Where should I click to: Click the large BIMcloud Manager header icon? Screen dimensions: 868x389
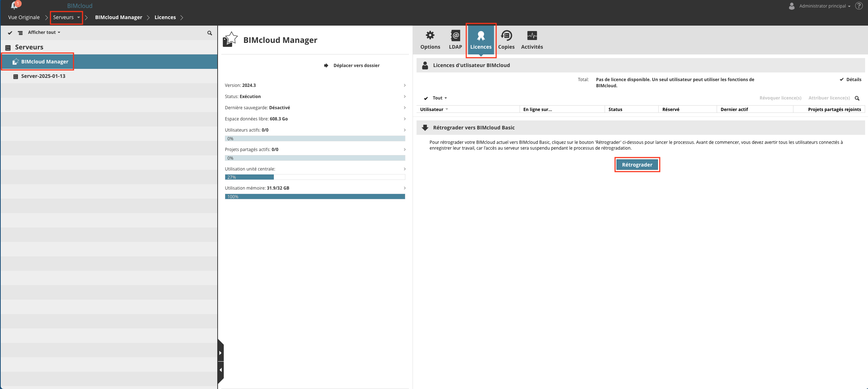click(x=230, y=39)
